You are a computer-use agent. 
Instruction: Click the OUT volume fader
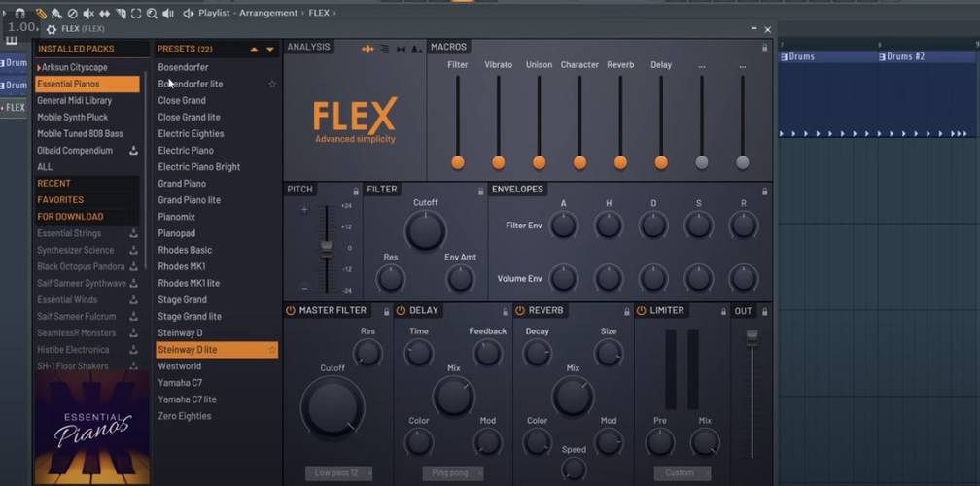pyautogui.click(x=752, y=338)
